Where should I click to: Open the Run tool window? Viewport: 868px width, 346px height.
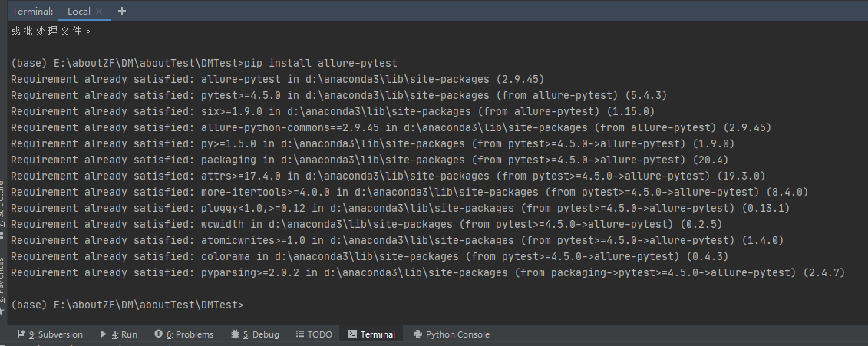(x=118, y=334)
